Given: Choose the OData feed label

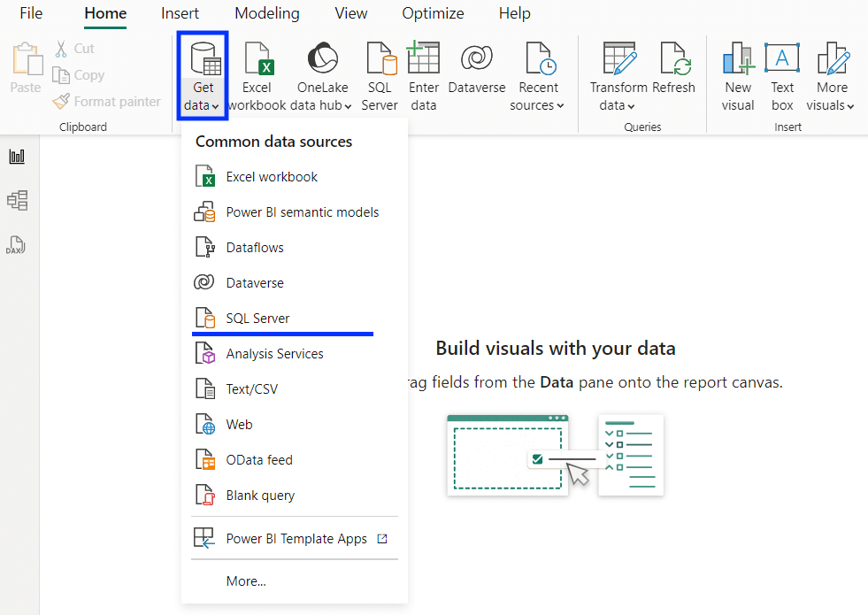Looking at the screenshot, I should [259, 460].
